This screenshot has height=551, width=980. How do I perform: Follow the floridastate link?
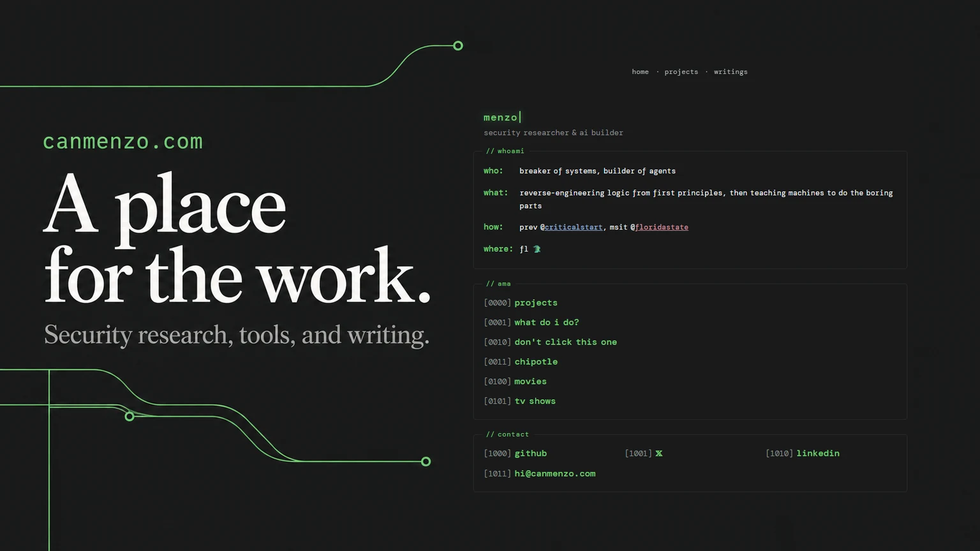coord(662,227)
